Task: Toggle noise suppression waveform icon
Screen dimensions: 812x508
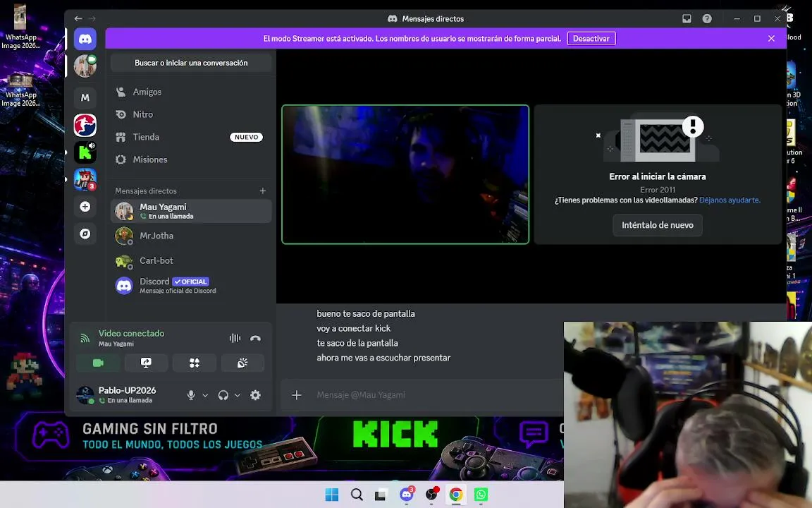Action: pyautogui.click(x=235, y=338)
